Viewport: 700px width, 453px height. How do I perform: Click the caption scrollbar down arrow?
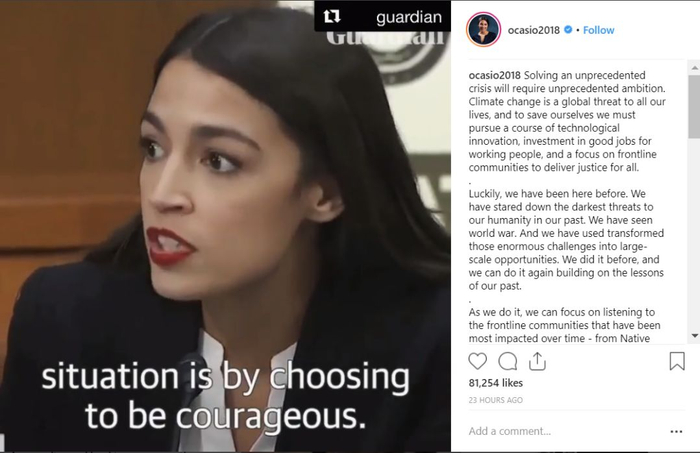coord(695,336)
